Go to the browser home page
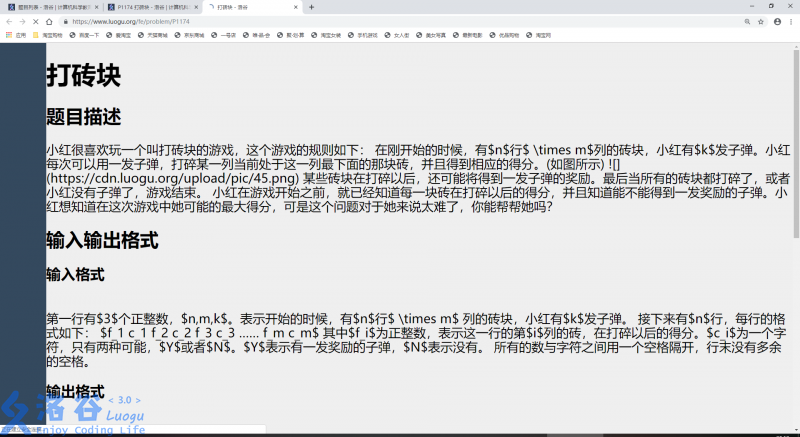Screen dimensions: 800x437 pos(51,20)
